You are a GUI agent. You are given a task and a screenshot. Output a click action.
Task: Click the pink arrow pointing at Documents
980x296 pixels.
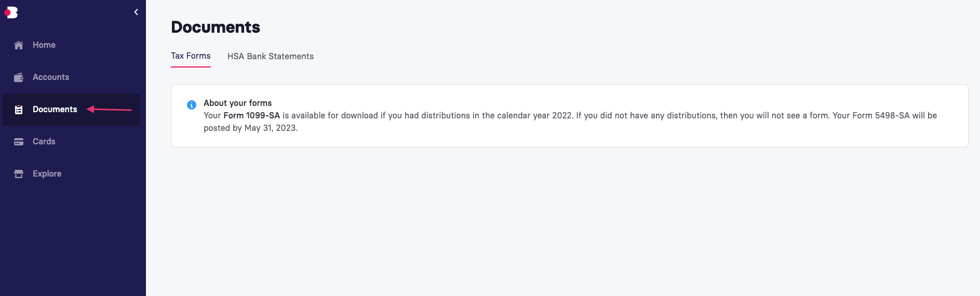coord(109,109)
